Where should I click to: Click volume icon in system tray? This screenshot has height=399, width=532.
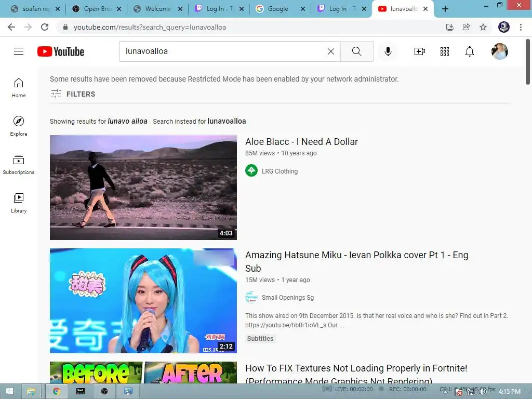tap(483, 392)
